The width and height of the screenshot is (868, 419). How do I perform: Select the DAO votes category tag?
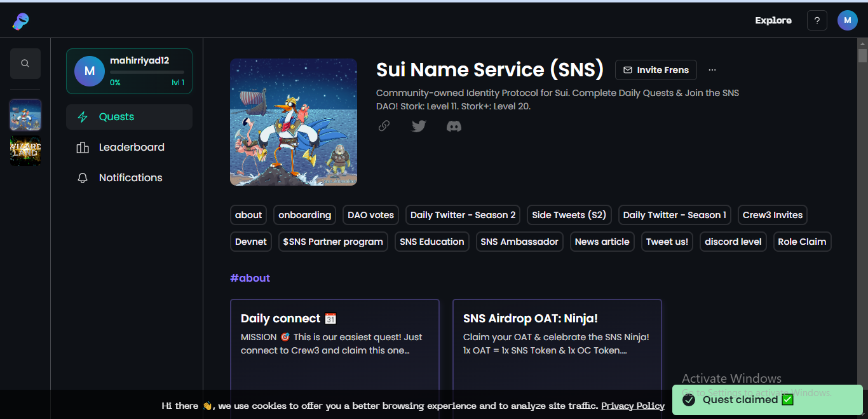click(x=371, y=215)
